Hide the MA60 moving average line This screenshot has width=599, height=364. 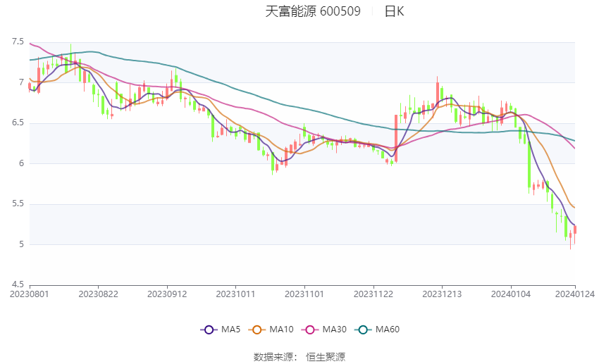(x=377, y=330)
